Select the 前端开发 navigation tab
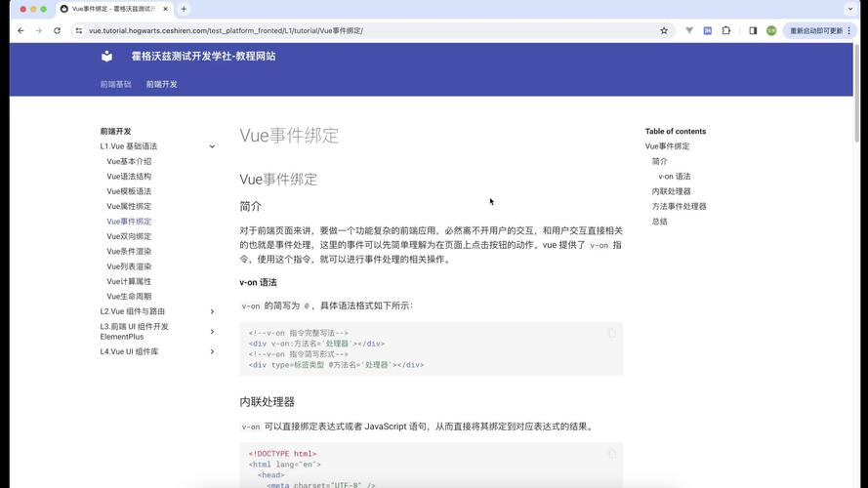 click(x=162, y=84)
